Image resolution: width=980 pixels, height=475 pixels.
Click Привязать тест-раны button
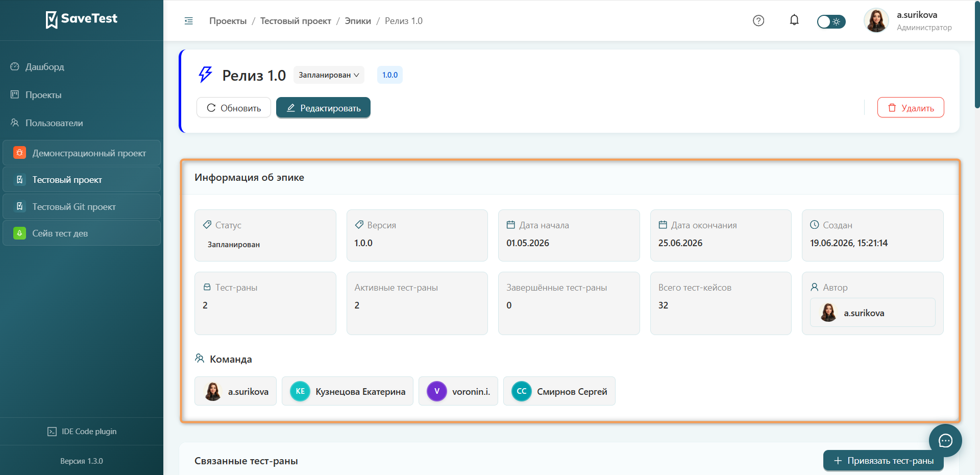click(884, 461)
